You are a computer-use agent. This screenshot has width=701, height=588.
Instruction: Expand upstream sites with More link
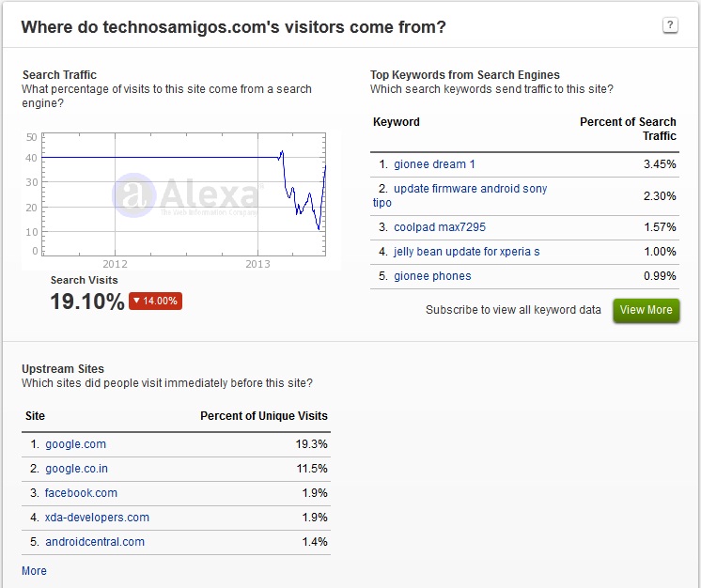point(34,571)
